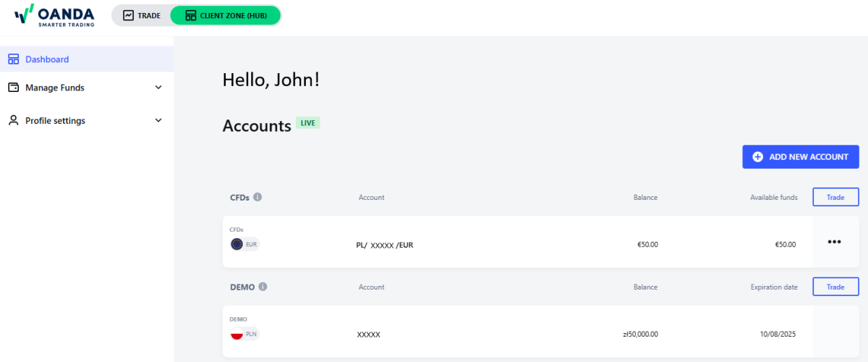The width and height of the screenshot is (868, 362).
Task: Click Trade button in DEMO section
Action: click(x=835, y=287)
